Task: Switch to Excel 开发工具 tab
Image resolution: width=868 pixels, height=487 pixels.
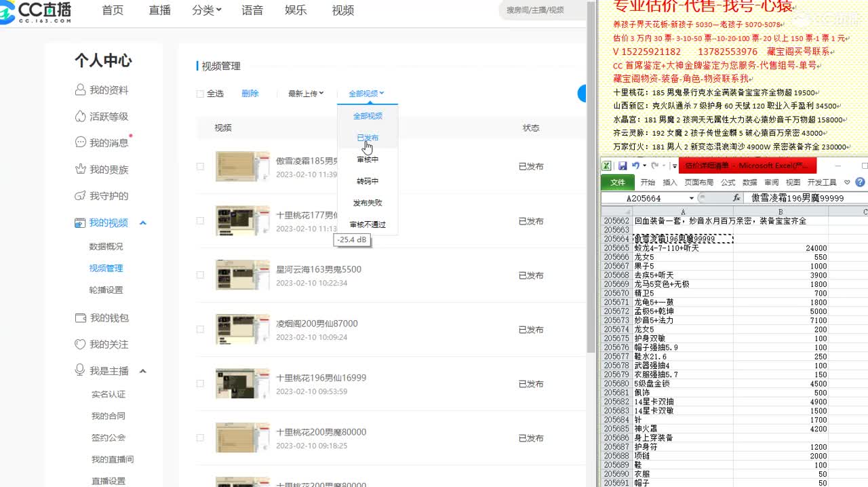Action: [x=823, y=182]
